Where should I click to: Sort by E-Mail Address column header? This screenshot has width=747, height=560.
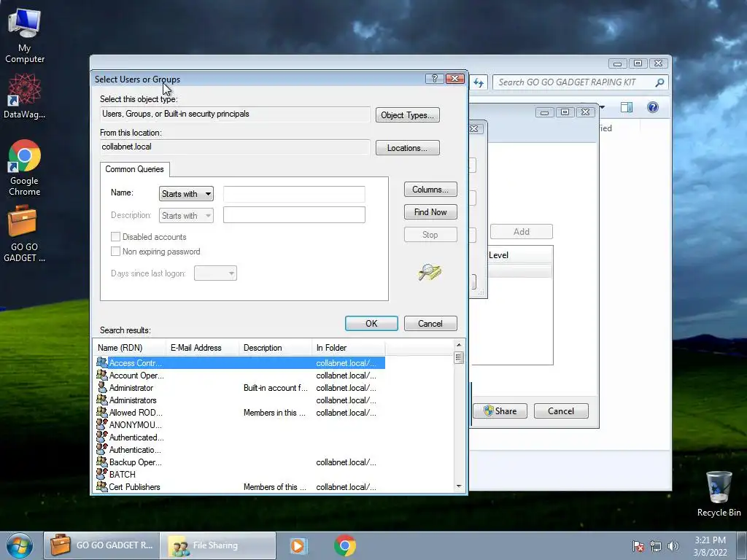pyautogui.click(x=202, y=348)
